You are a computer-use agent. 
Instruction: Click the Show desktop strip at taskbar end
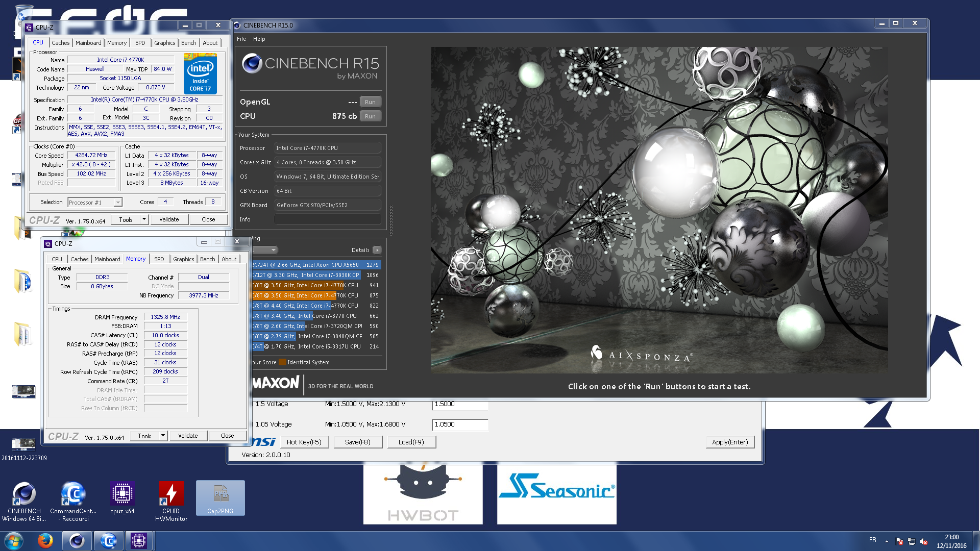pos(976,541)
